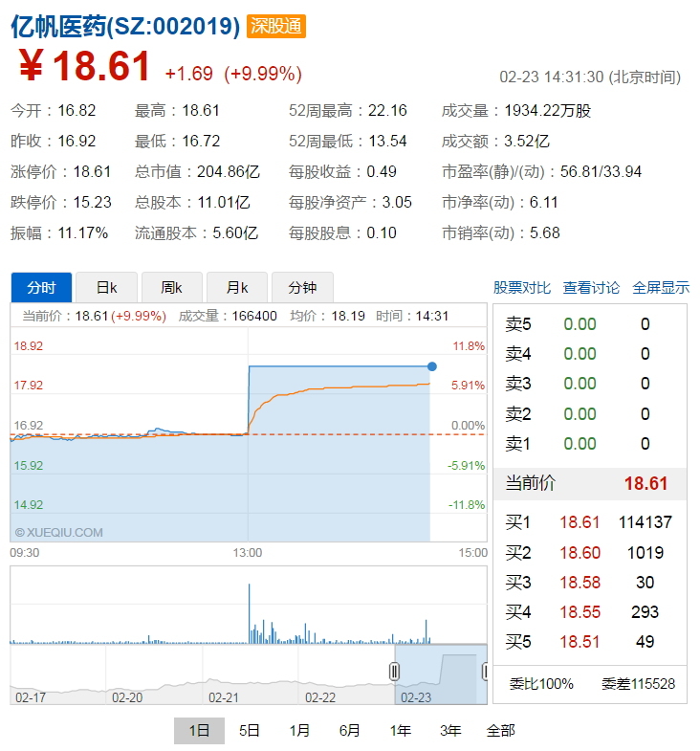Click the 委比100% text
This screenshot has width=700, height=751.
coord(541,683)
